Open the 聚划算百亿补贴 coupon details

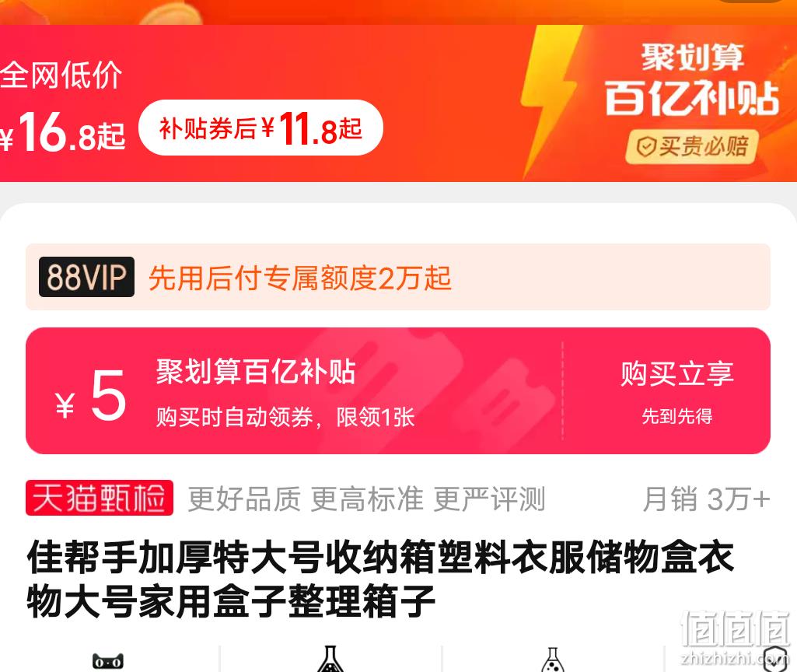256,371
